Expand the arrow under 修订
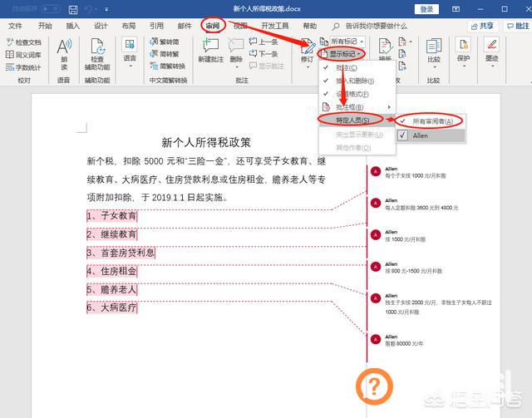The width and height of the screenshot is (532, 418). (308, 67)
